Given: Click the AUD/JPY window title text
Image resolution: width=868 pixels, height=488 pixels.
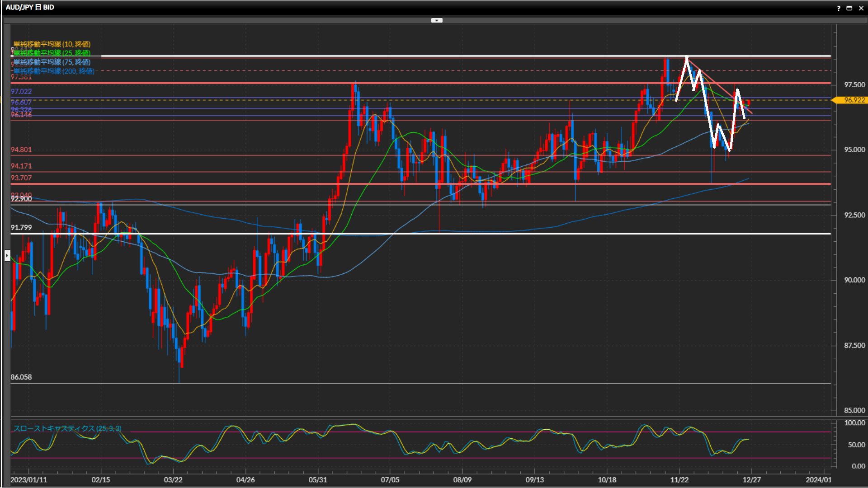Looking at the screenshot, I should [30, 7].
